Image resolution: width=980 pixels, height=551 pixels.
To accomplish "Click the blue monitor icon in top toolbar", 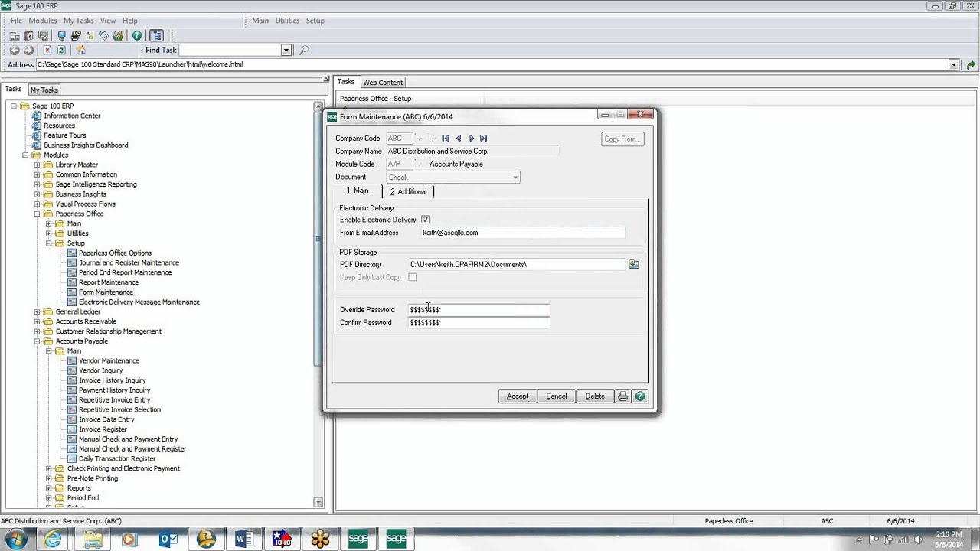I will tap(61, 35).
